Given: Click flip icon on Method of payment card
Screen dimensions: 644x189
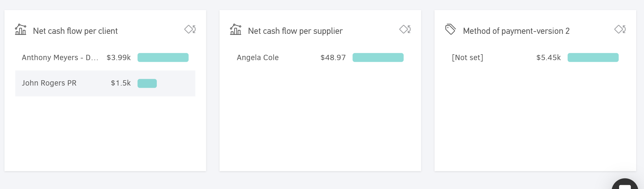Looking at the screenshot, I should coord(620,29).
